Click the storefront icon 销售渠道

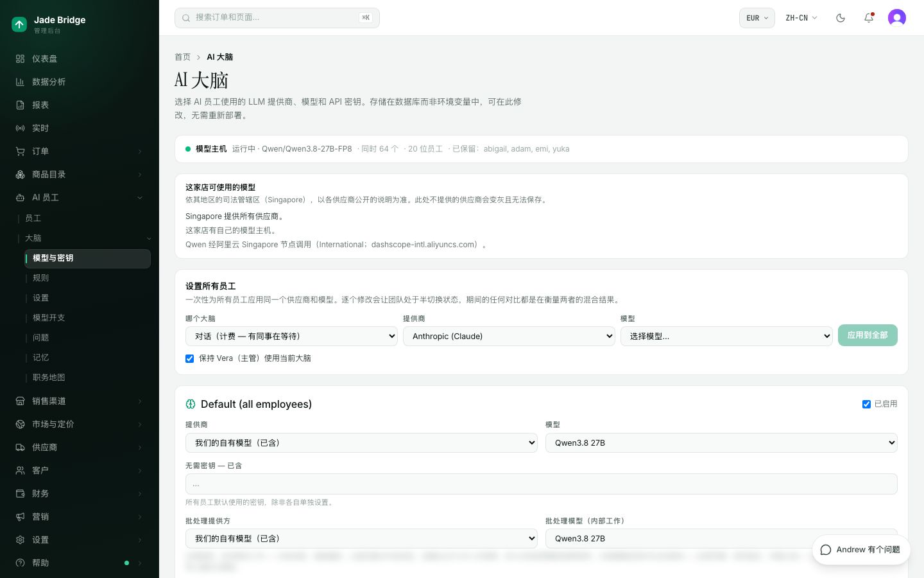(x=20, y=401)
